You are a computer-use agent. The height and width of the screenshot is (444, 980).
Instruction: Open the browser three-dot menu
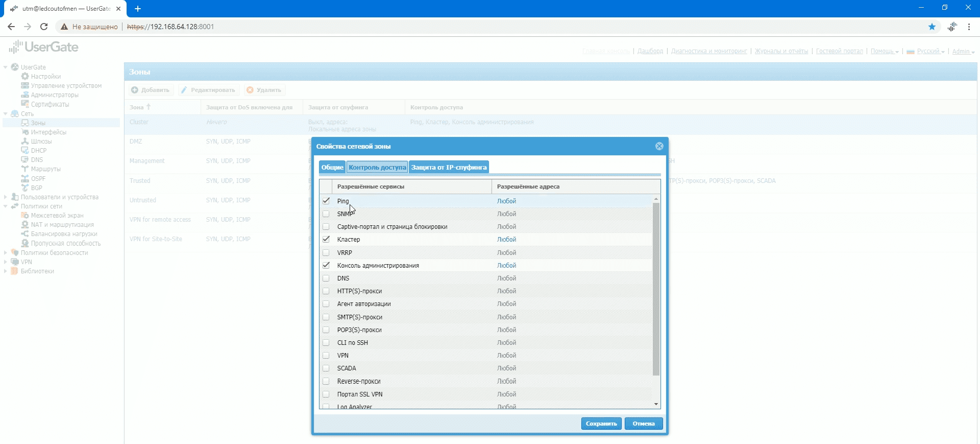click(969, 27)
